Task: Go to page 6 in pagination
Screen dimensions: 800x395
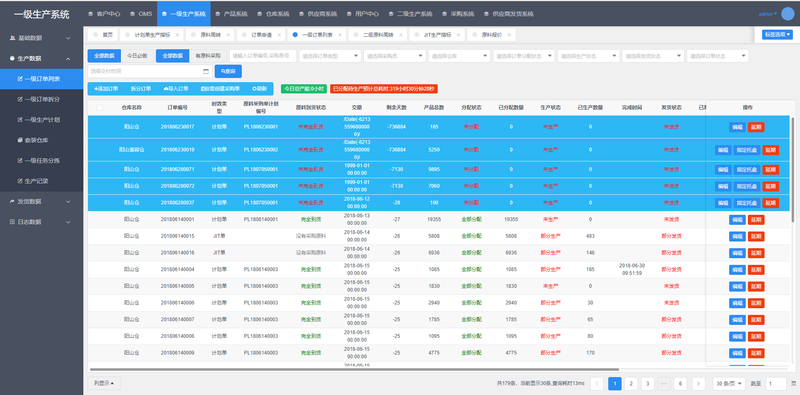Action: [680, 383]
